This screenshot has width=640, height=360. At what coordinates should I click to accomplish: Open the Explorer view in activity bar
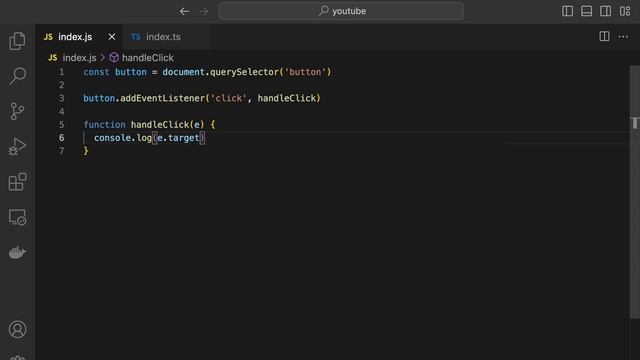[x=17, y=41]
